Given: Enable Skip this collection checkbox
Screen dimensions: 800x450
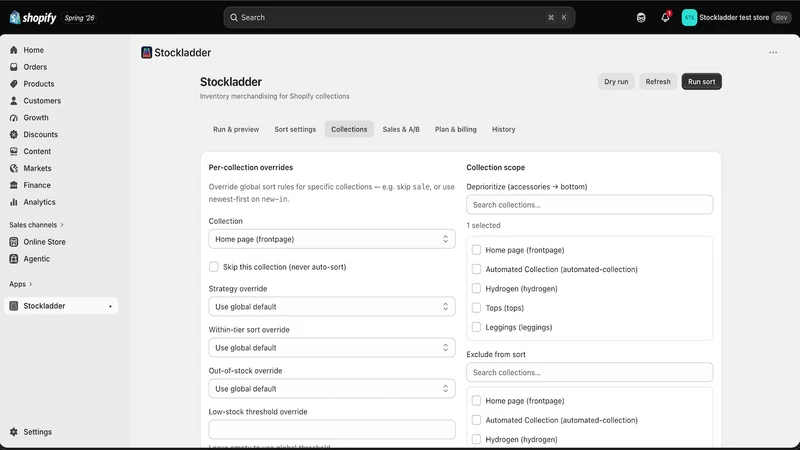Looking at the screenshot, I should click(214, 267).
